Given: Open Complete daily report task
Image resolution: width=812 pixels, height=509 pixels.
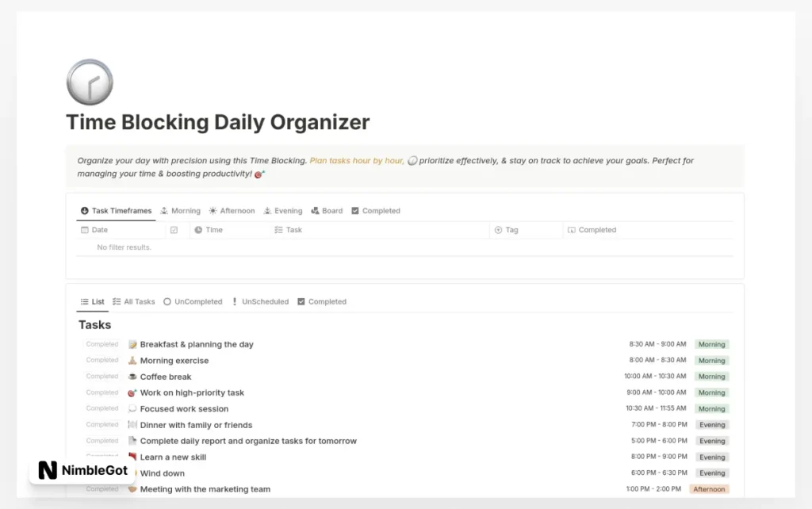Looking at the screenshot, I should [248, 441].
